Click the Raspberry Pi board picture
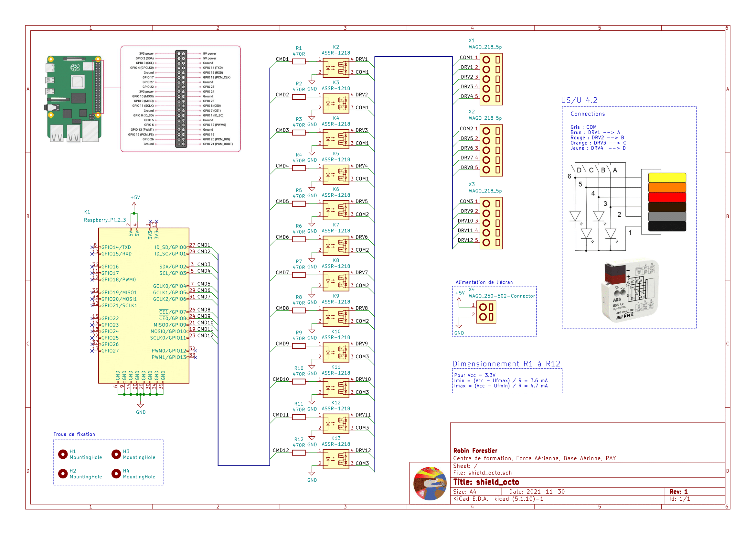This screenshot has height=535, width=756. pyautogui.click(x=74, y=99)
